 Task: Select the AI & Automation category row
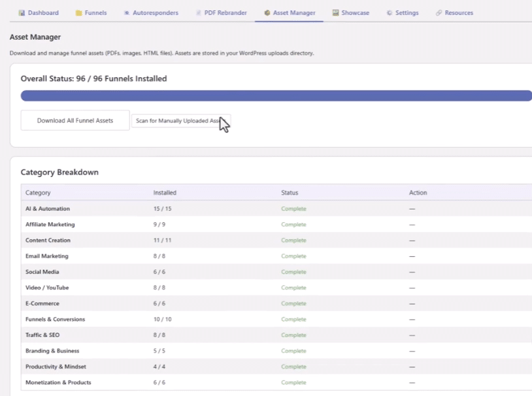[x=48, y=209]
